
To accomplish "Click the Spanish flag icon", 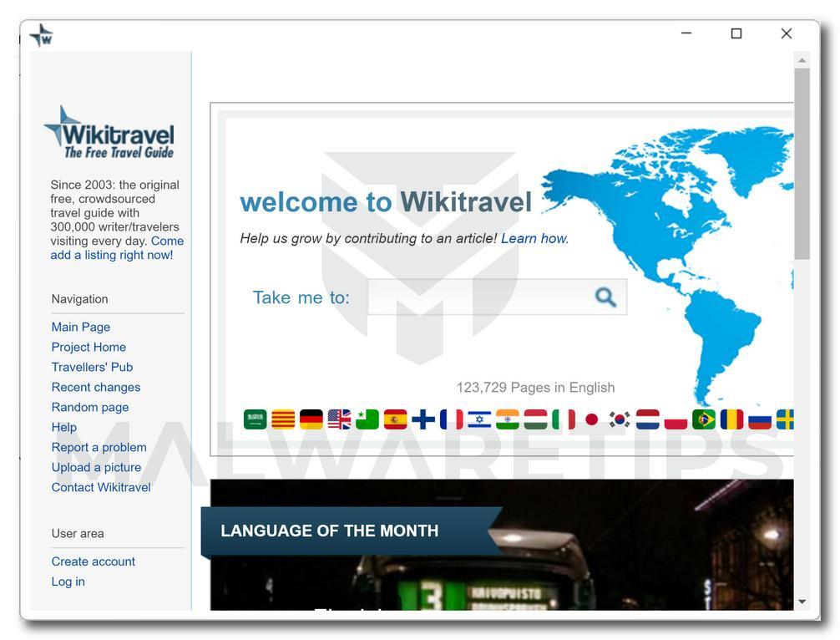I will pyautogui.click(x=395, y=419).
